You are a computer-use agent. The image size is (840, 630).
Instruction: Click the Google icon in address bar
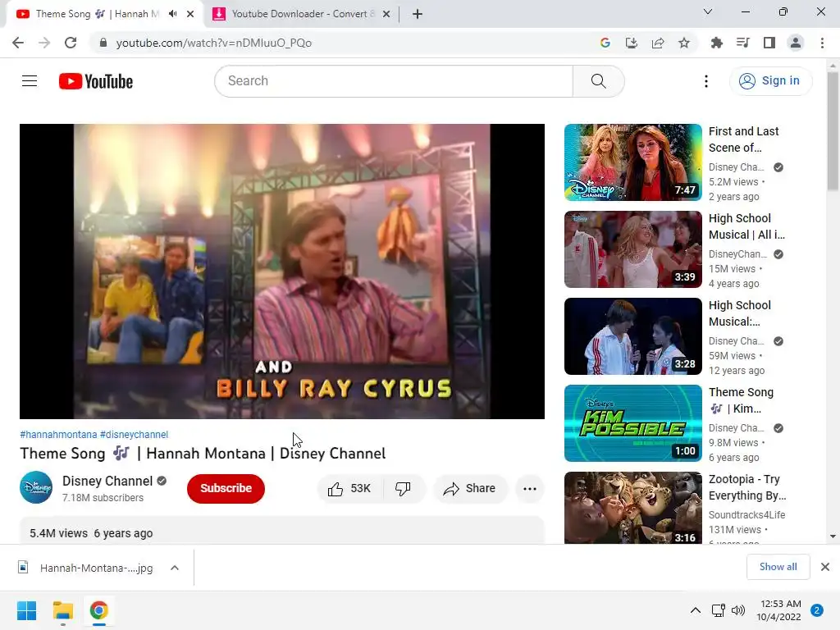605,43
